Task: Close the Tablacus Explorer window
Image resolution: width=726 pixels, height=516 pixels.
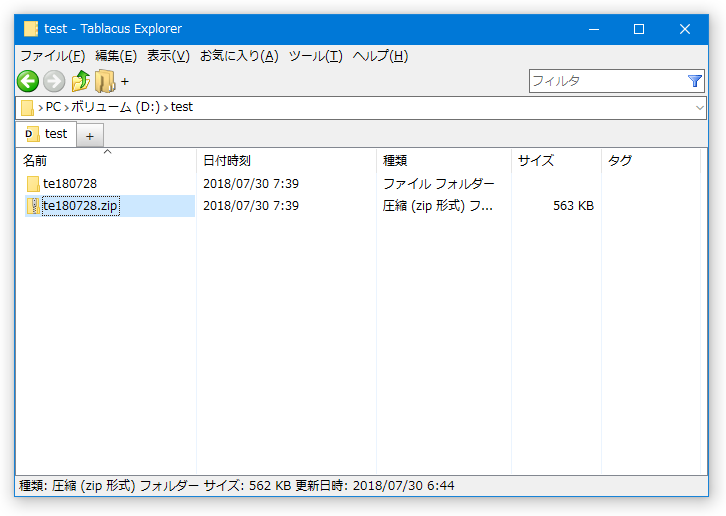Action: click(685, 29)
